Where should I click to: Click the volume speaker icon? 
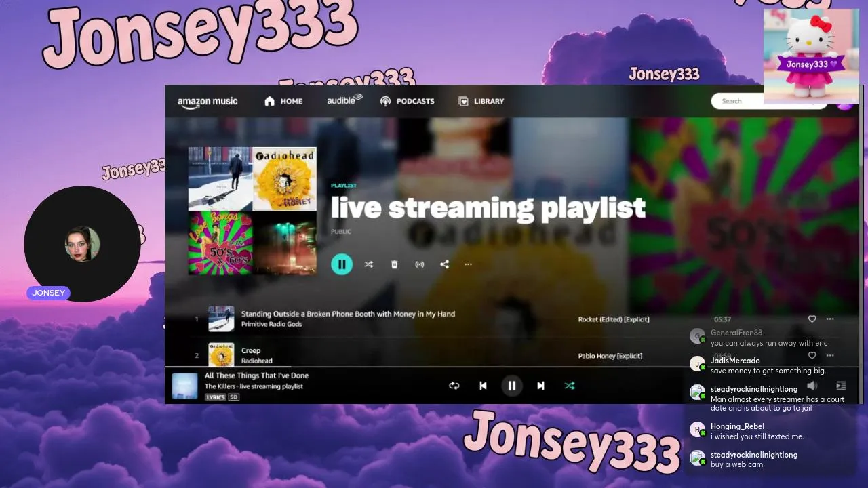tap(812, 386)
